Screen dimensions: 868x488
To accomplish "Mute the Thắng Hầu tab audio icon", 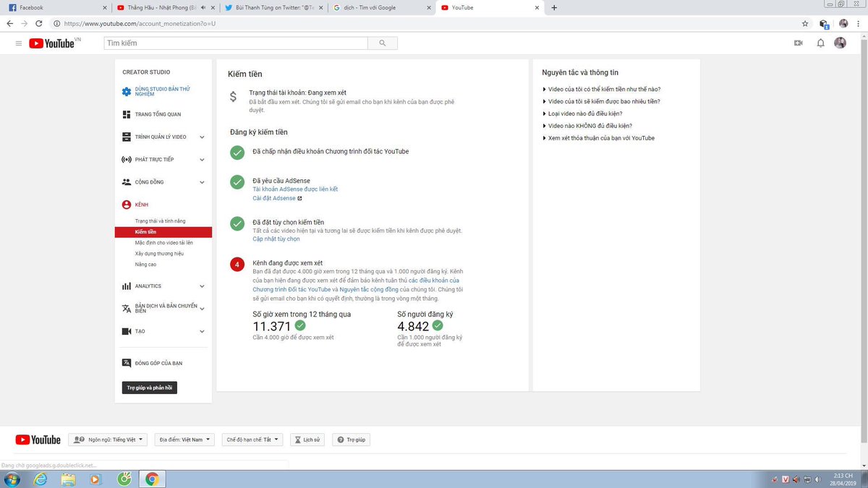I will pyautogui.click(x=203, y=8).
